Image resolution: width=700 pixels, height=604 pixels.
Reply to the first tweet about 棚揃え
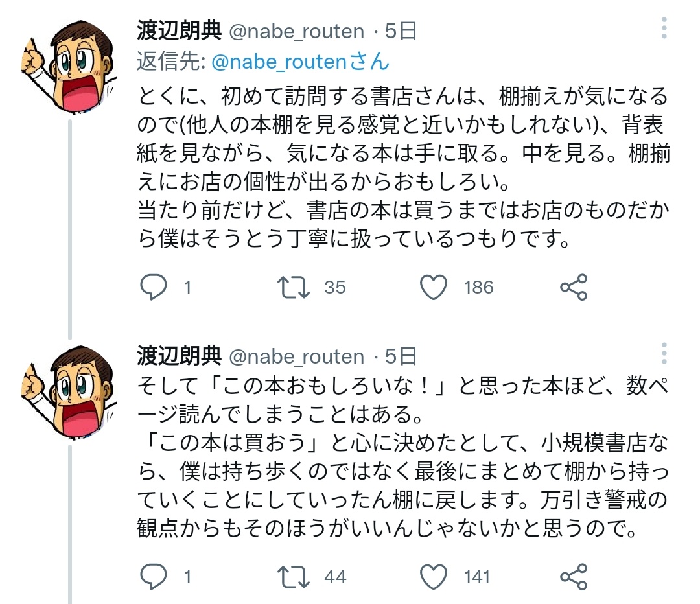(154, 287)
